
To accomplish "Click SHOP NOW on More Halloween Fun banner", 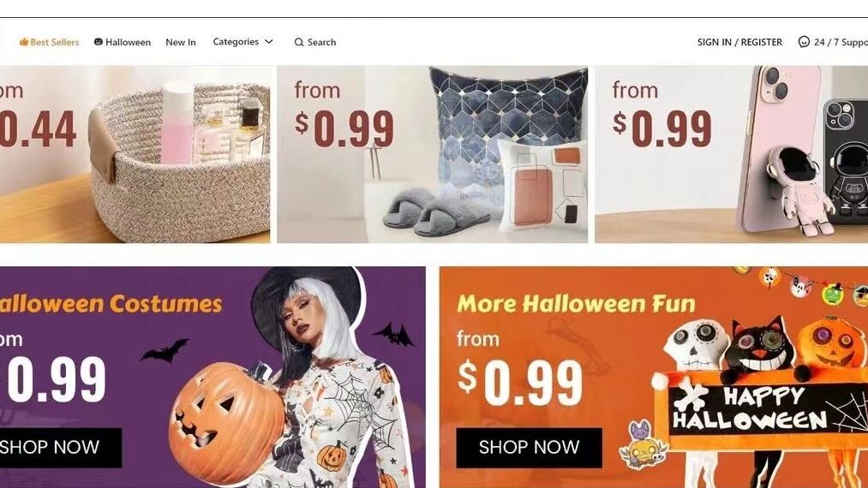I will pyautogui.click(x=530, y=448).
